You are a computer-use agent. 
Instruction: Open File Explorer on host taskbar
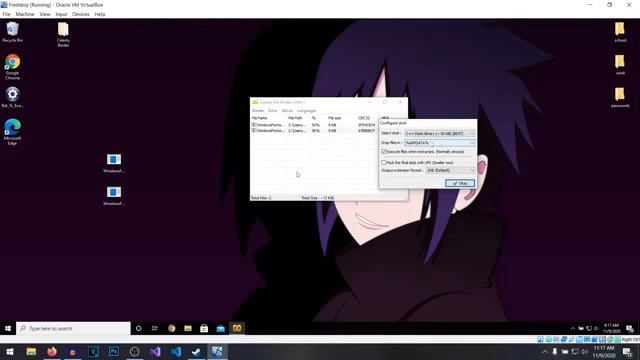point(31,351)
